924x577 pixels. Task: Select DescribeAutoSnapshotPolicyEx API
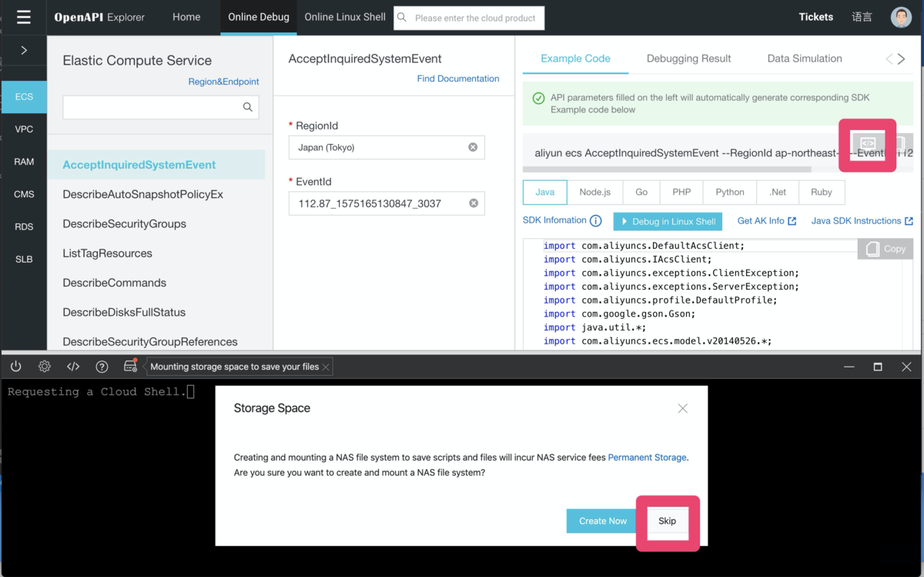[143, 194]
